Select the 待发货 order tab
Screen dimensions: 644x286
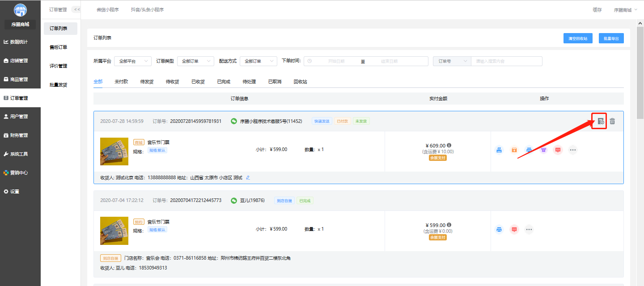[x=147, y=82]
